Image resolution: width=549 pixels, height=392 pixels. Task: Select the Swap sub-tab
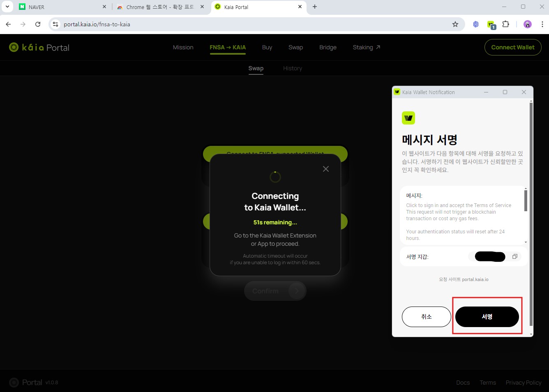[x=256, y=68]
